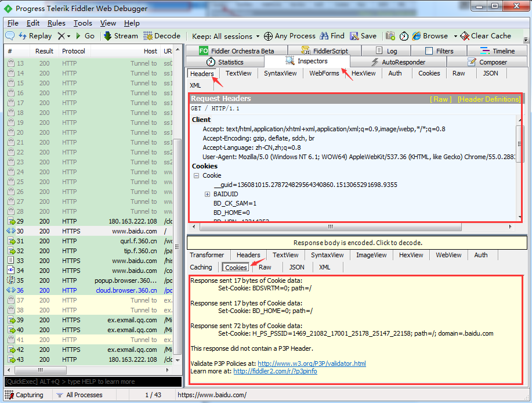The width and height of the screenshot is (532, 403).
Task: Open the Help menu
Action: pos(132,23)
